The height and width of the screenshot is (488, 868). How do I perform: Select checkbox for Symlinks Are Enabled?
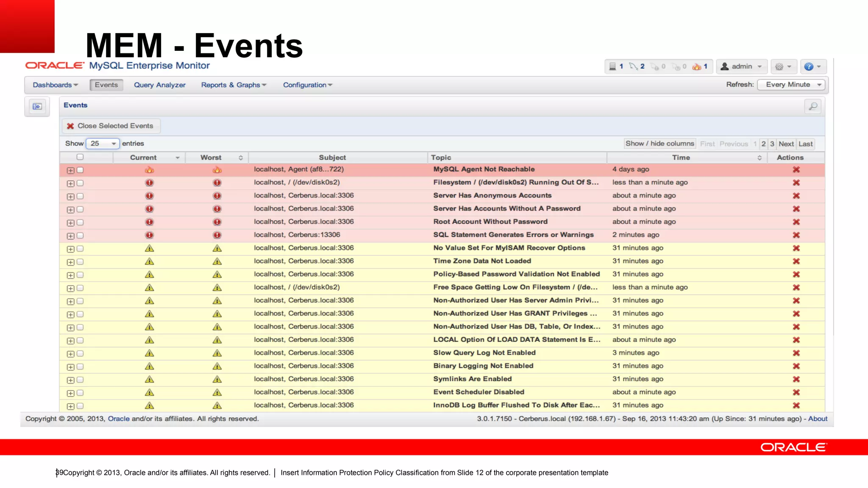80,380
